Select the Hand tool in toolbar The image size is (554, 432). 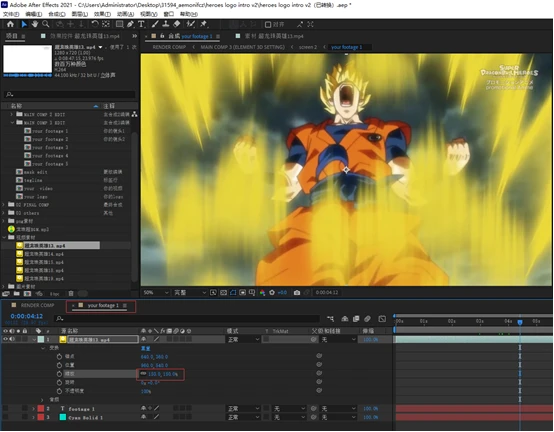35,24
